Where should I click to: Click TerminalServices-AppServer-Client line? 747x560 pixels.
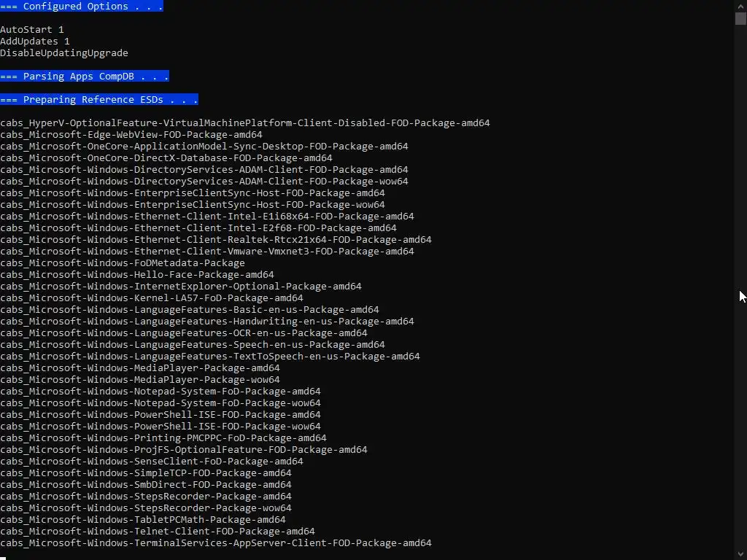tap(216, 542)
